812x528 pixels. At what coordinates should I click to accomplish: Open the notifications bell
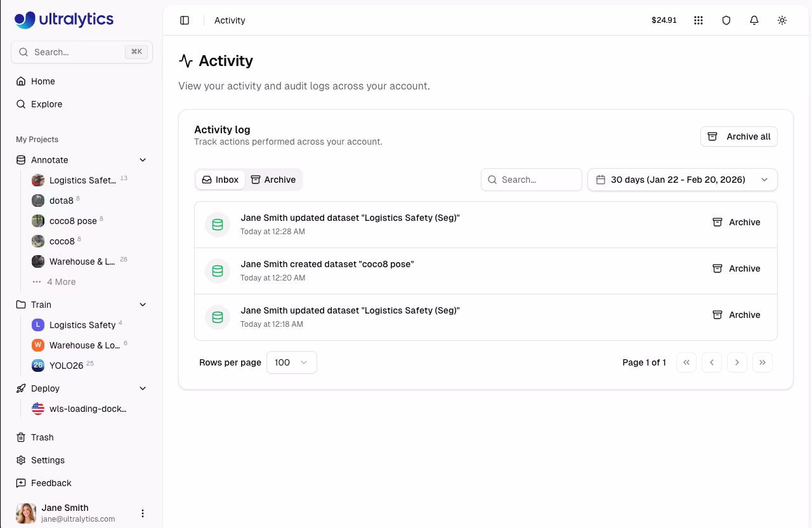click(754, 20)
